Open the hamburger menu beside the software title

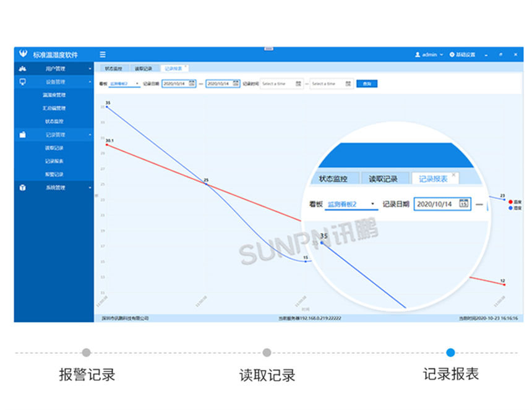[101, 54]
